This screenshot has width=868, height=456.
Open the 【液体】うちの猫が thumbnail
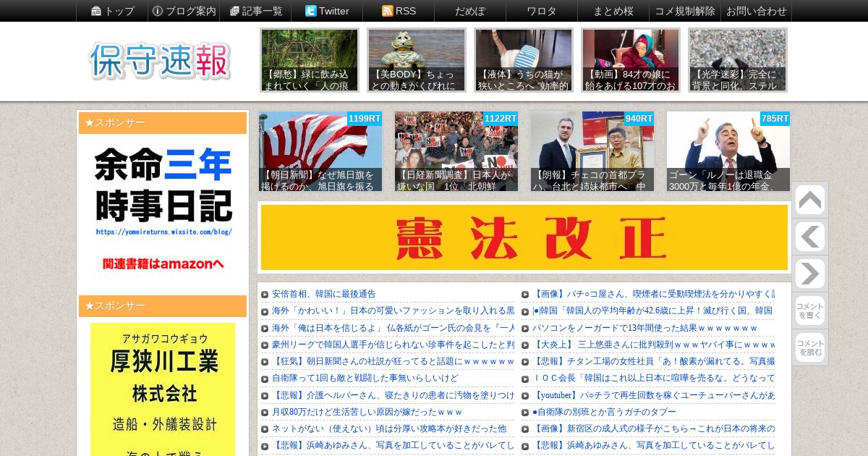click(x=524, y=60)
